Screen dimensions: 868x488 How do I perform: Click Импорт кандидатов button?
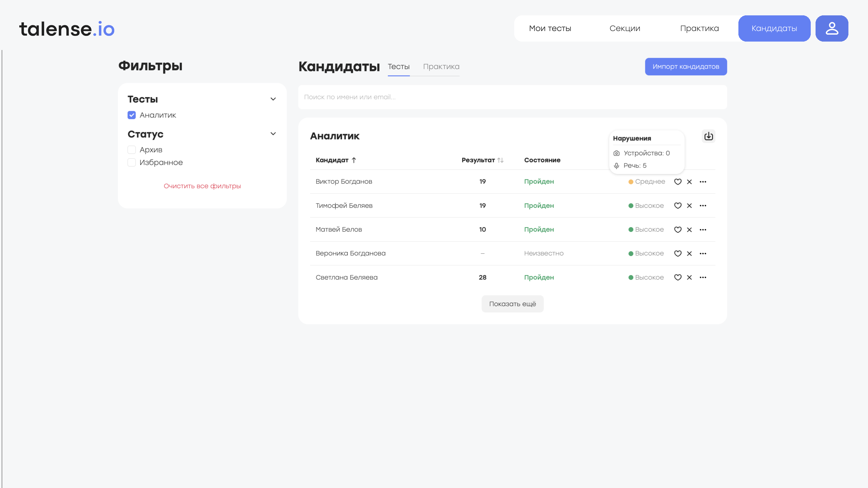tap(686, 67)
